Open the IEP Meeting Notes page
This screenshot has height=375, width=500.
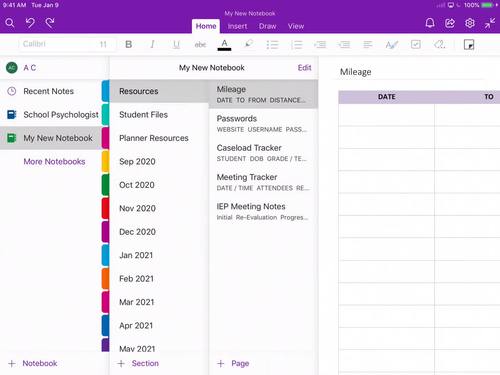pos(263,211)
